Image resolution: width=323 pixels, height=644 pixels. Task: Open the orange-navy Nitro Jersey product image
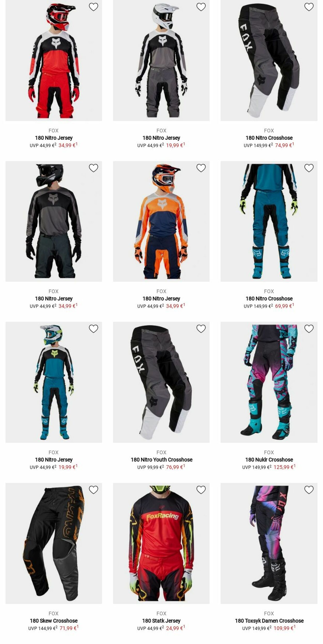(x=161, y=221)
